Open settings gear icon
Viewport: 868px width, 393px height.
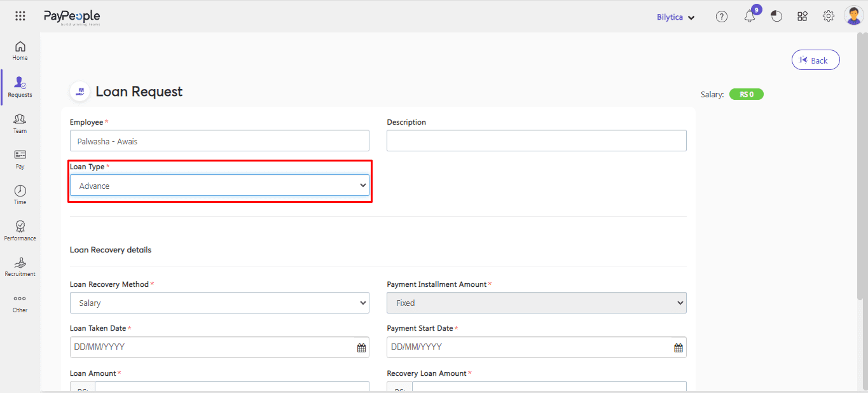(x=828, y=17)
